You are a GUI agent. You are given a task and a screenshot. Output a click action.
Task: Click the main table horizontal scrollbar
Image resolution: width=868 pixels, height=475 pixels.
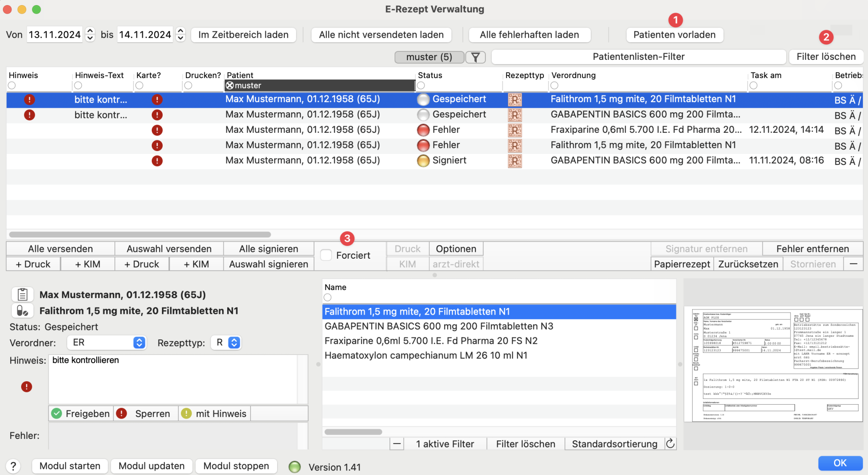(140, 235)
